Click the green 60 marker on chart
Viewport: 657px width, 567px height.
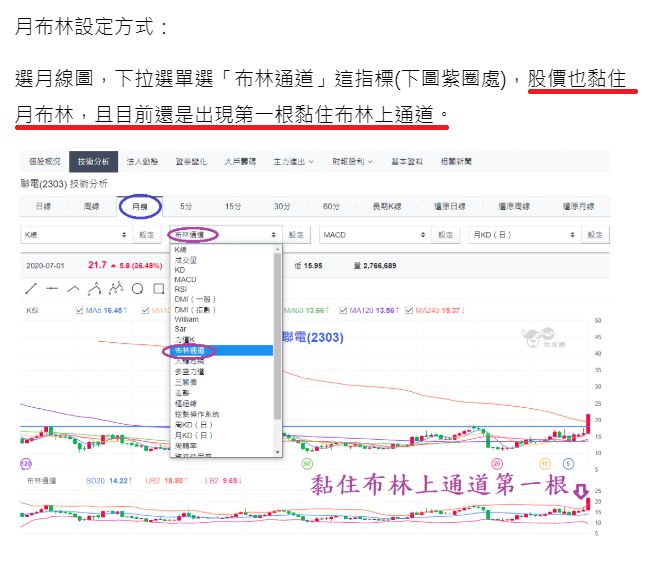pos(307,463)
